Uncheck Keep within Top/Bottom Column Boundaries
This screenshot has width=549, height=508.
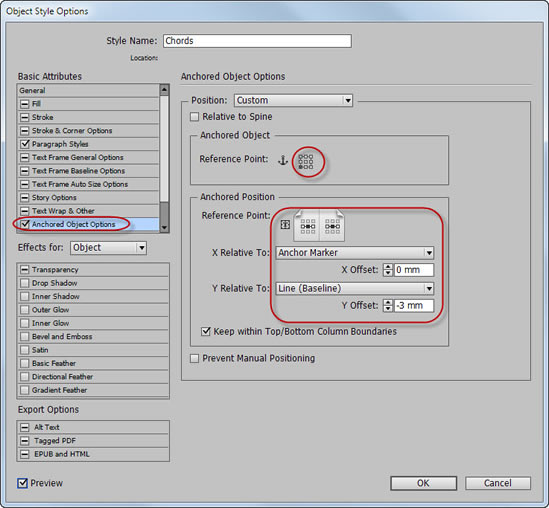point(206,331)
